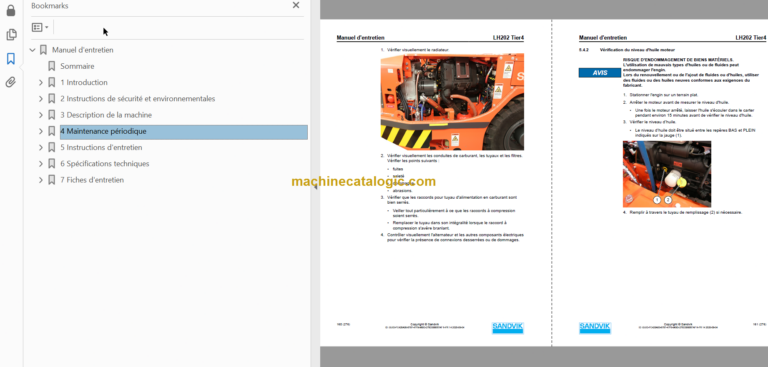This screenshot has width=768, height=367.
Task: Click bookmark icon beside 3 Description de la machine
Action: pos(51,115)
